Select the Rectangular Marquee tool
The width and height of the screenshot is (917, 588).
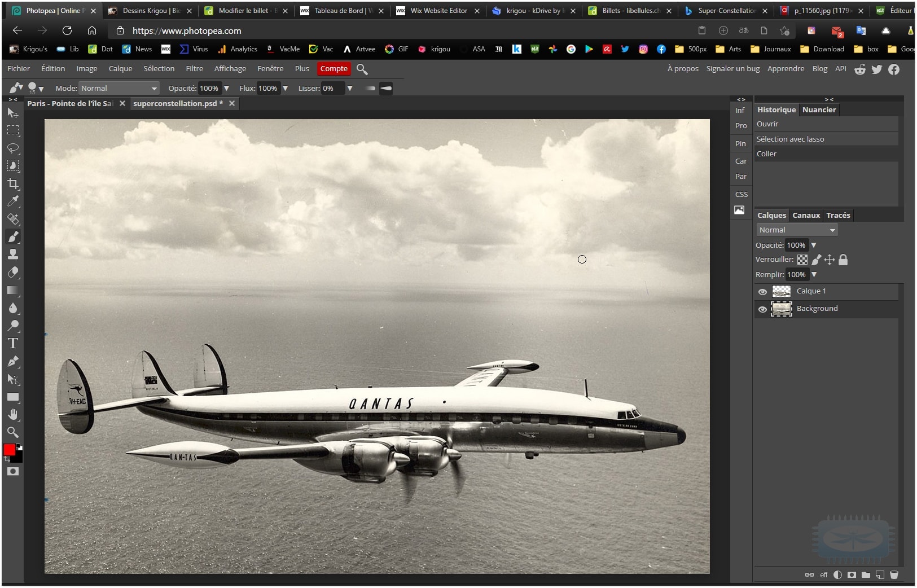(13, 130)
